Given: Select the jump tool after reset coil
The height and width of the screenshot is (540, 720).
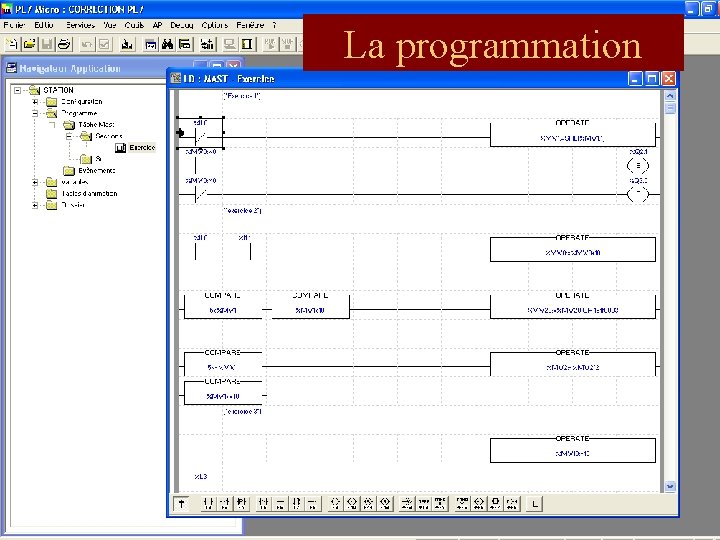Looking at the screenshot, I should (x=407, y=504).
